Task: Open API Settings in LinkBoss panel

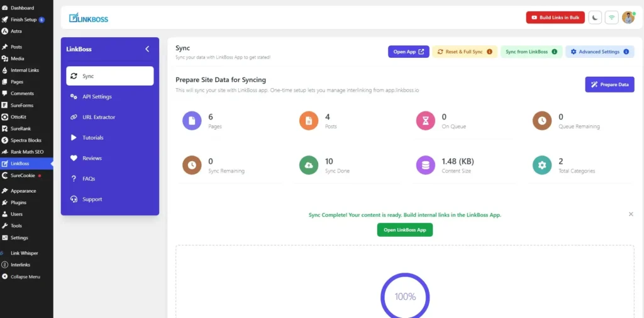Action: [109, 97]
